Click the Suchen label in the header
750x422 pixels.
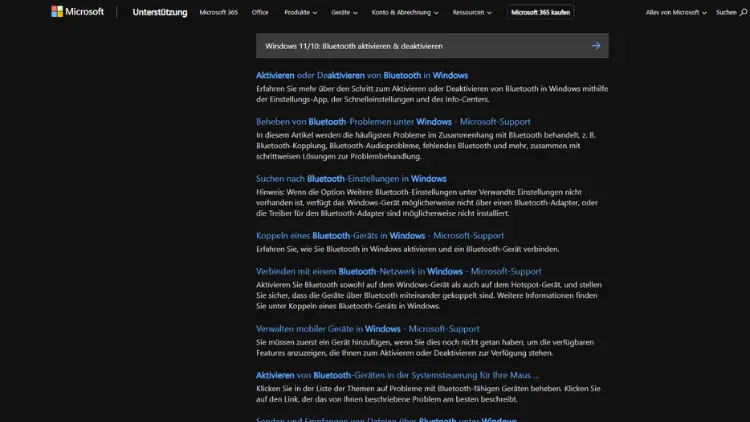726,12
